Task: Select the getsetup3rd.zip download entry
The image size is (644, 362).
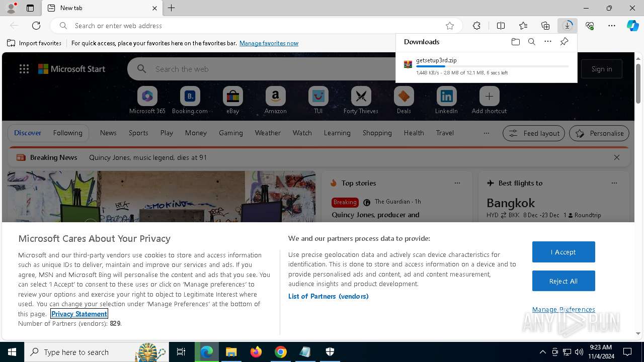Action: click(487, 66)
